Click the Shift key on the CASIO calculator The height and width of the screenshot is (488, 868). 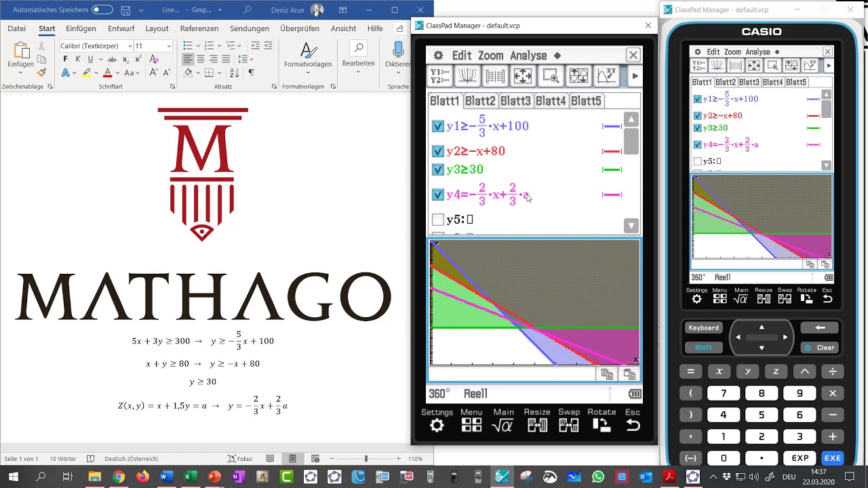[x=703, y=348]
